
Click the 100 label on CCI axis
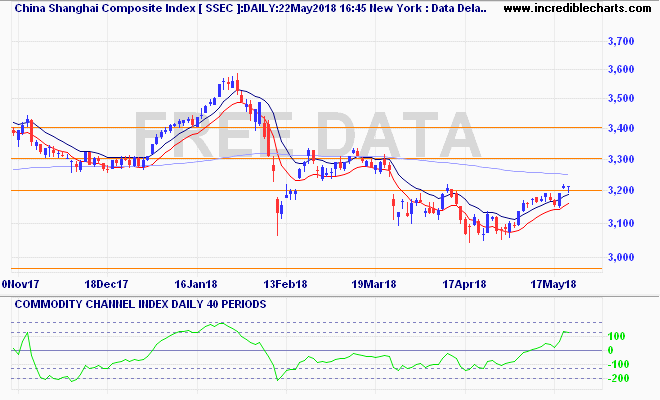(617, 336)
